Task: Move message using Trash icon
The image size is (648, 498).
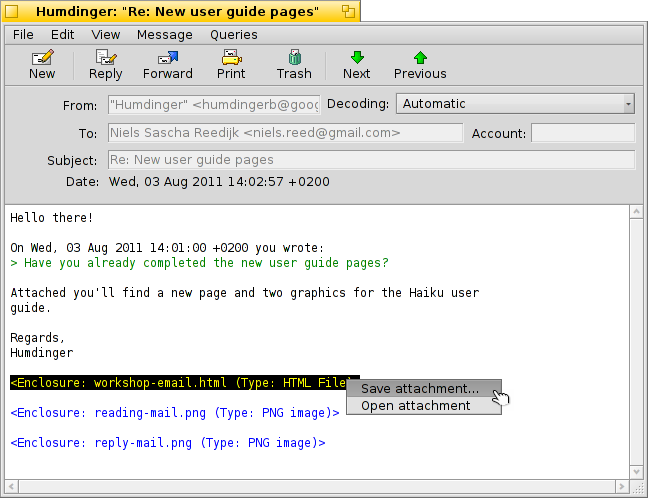Action: pos(294,58)
